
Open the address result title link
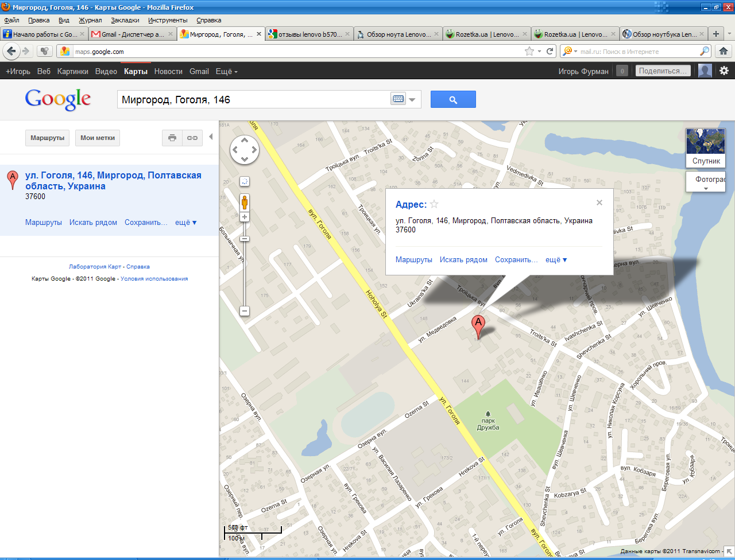113,181
